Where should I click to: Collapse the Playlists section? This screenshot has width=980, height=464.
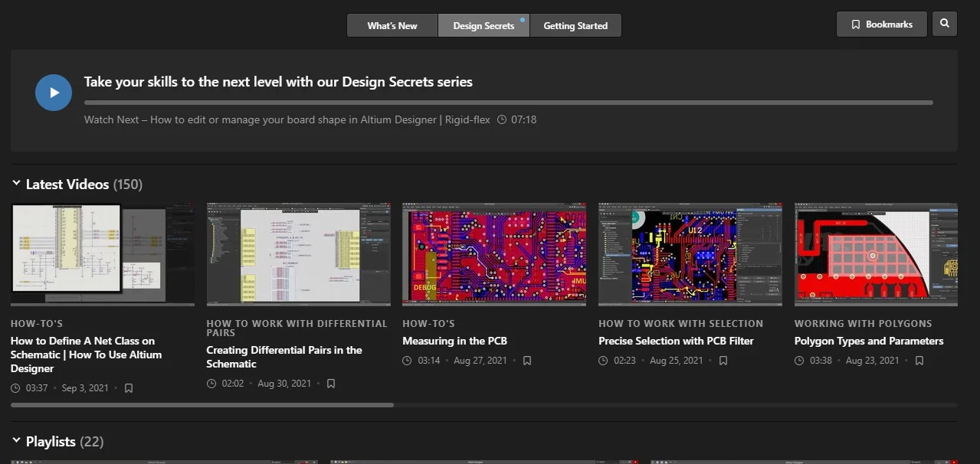pyautogui.click(x=16, y=441)
